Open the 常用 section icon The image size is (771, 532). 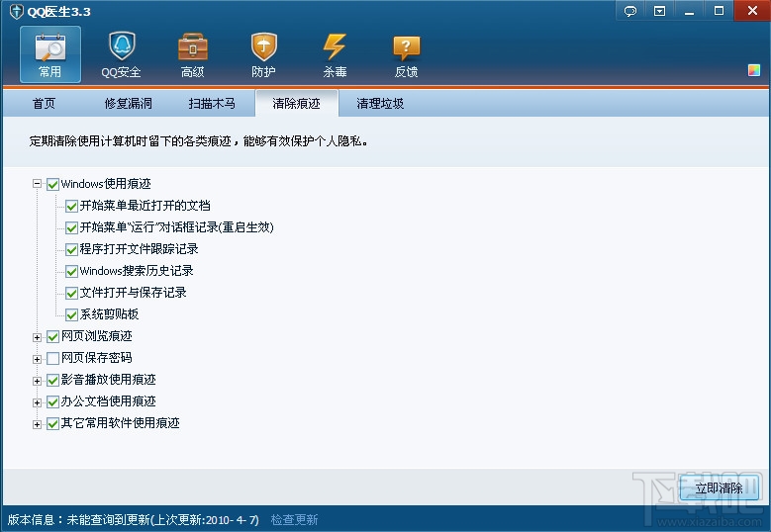[x=50, y=54]
